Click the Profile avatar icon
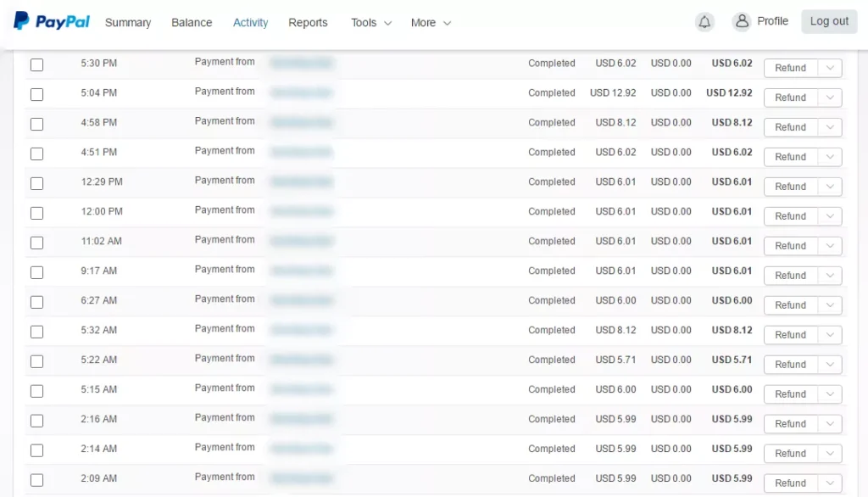Screen dimensions: 868x497 tap(742, 22)
